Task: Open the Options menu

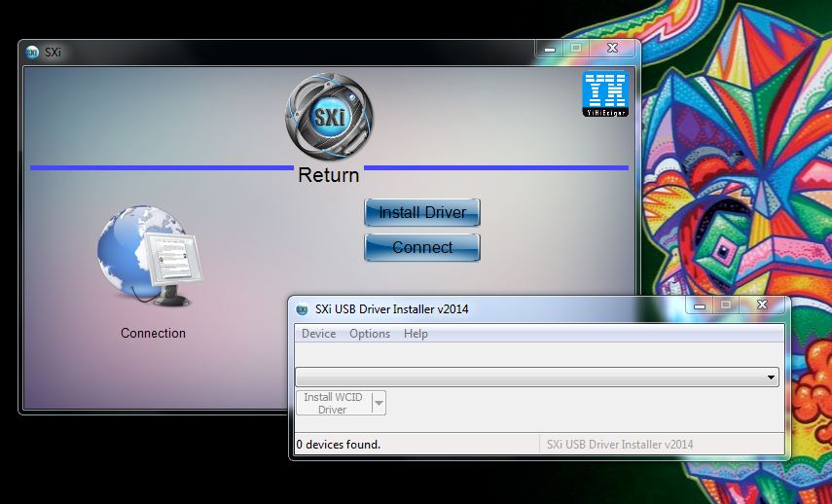Action: point(370,334)
